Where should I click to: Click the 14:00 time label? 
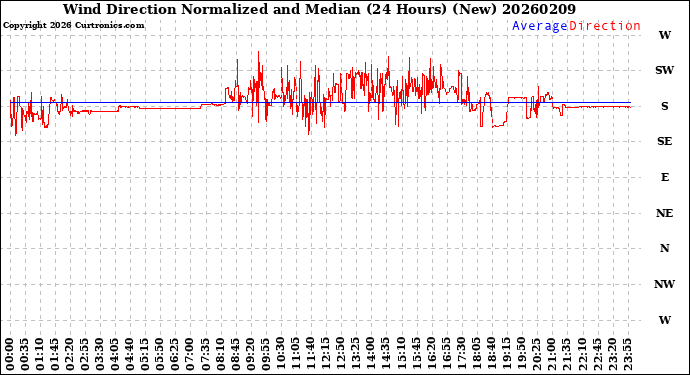[371, 354]
